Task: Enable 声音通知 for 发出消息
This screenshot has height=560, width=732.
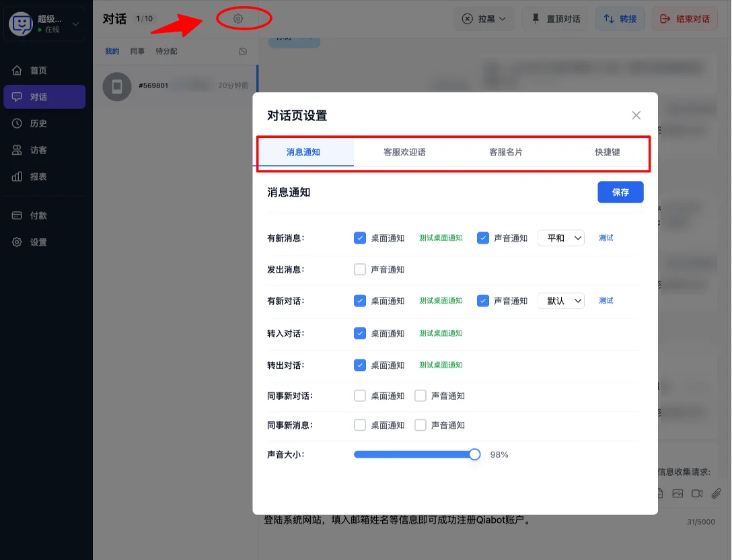Action: [x=360, y=269]
